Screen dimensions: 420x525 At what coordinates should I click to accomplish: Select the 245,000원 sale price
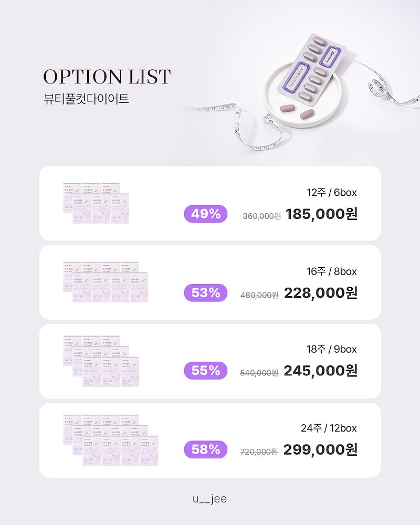click(321, 371)
